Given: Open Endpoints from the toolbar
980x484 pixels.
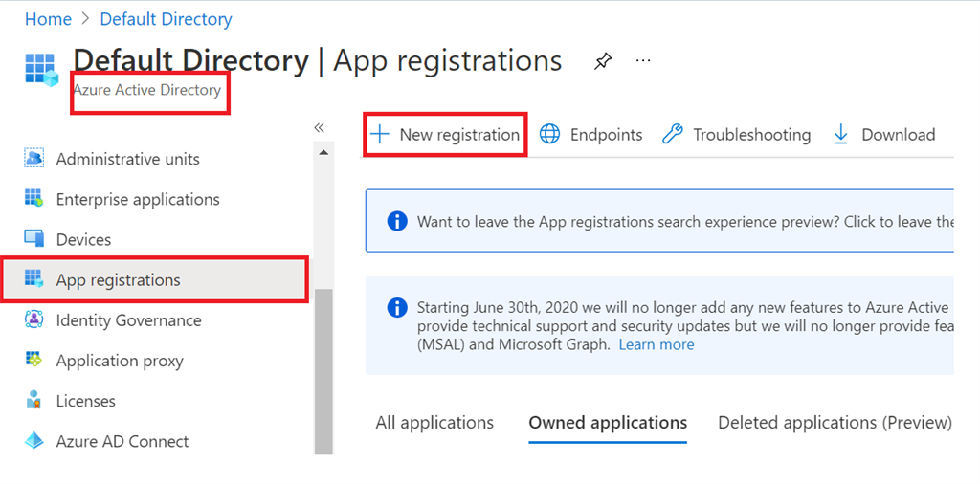Looking at the screenshot, I should tap(591, 135).
